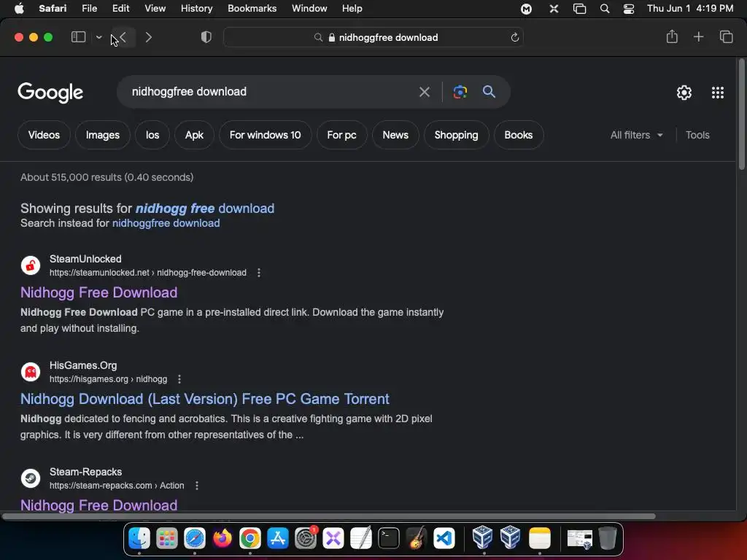
Task: Go forward to the next page
Action: click(148, 37)
